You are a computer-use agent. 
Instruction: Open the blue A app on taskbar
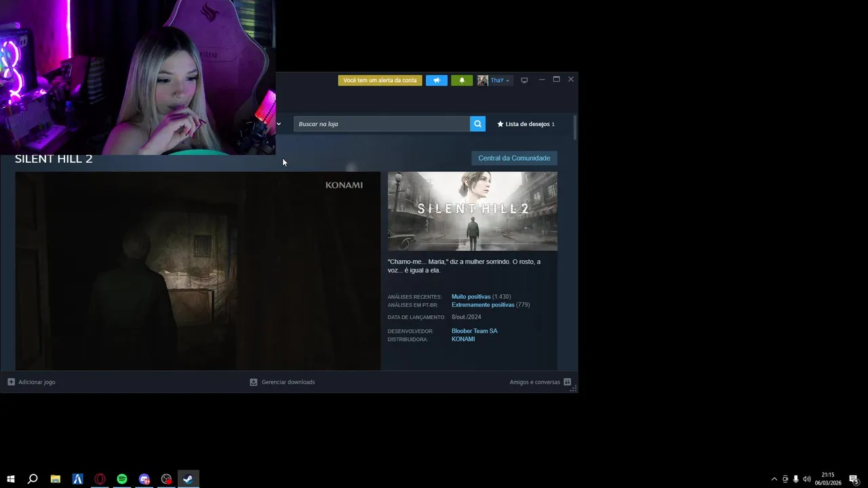(x=78, y=479)
